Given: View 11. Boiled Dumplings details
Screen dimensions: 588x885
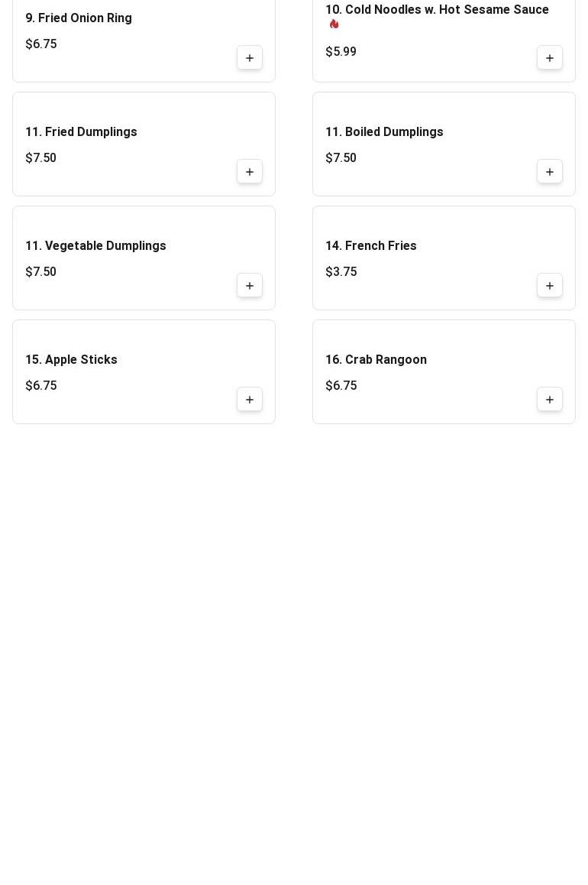Looking at the screenshot, I should point(384,132).
